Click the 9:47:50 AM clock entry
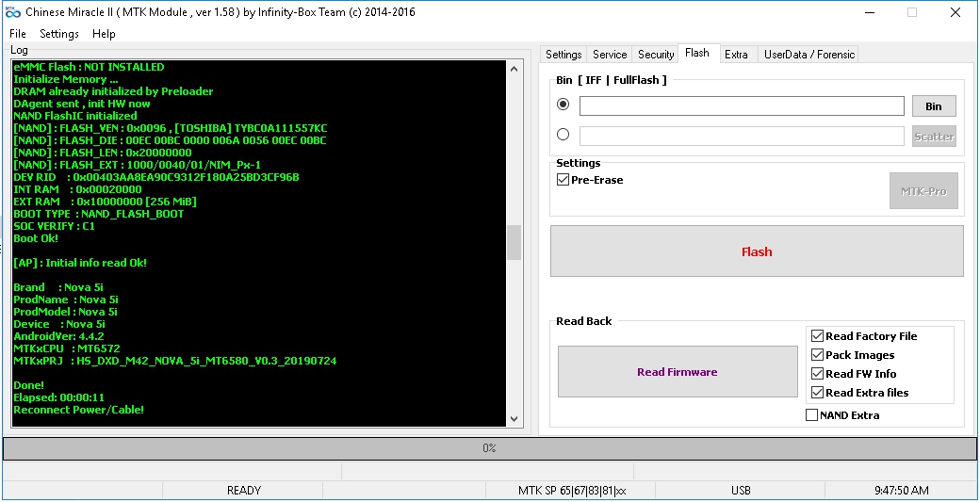 coord(901,491)
